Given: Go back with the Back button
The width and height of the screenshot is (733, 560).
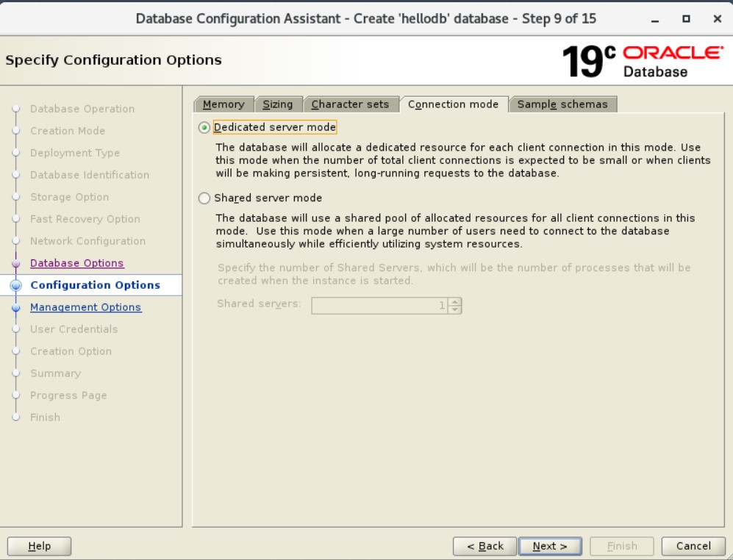Looking at the screenshot, I should (485, 546).
